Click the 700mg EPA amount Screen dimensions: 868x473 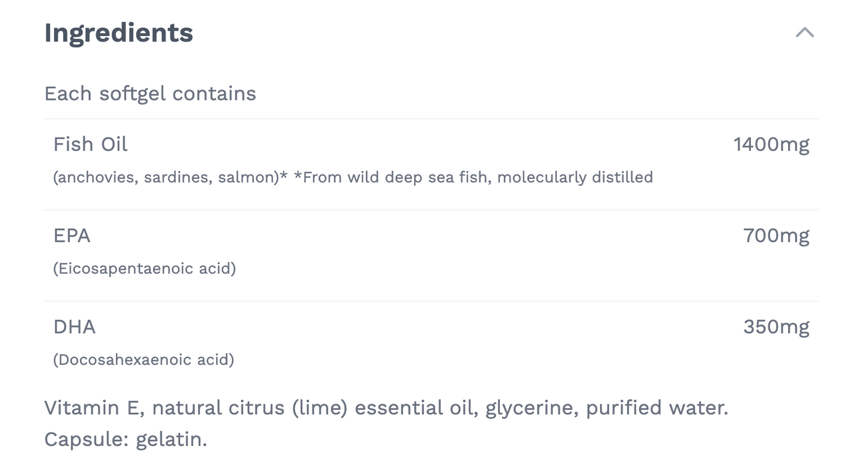(776, 236)
